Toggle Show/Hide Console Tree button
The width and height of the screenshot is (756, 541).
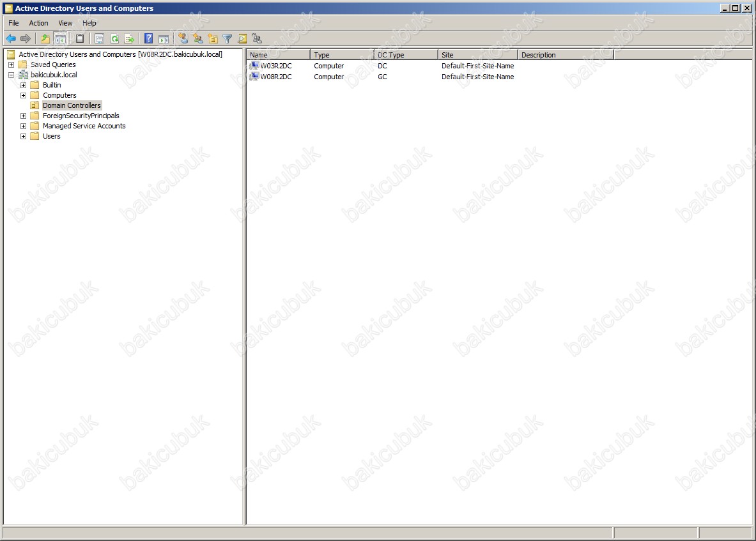pos(60,38)
